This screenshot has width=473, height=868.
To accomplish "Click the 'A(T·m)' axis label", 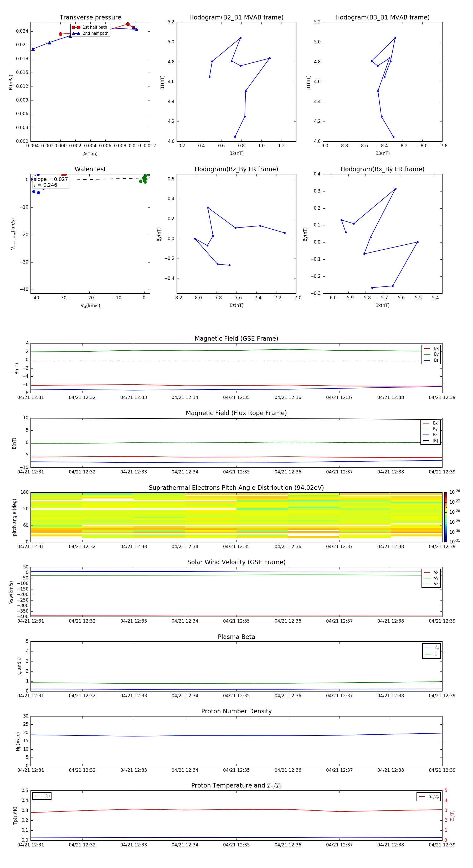I will (90, 154).
